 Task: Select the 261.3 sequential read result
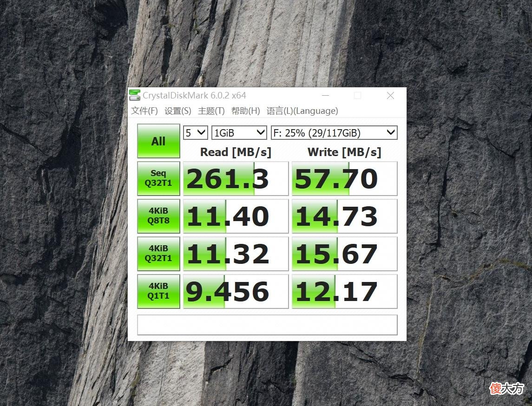236,179
